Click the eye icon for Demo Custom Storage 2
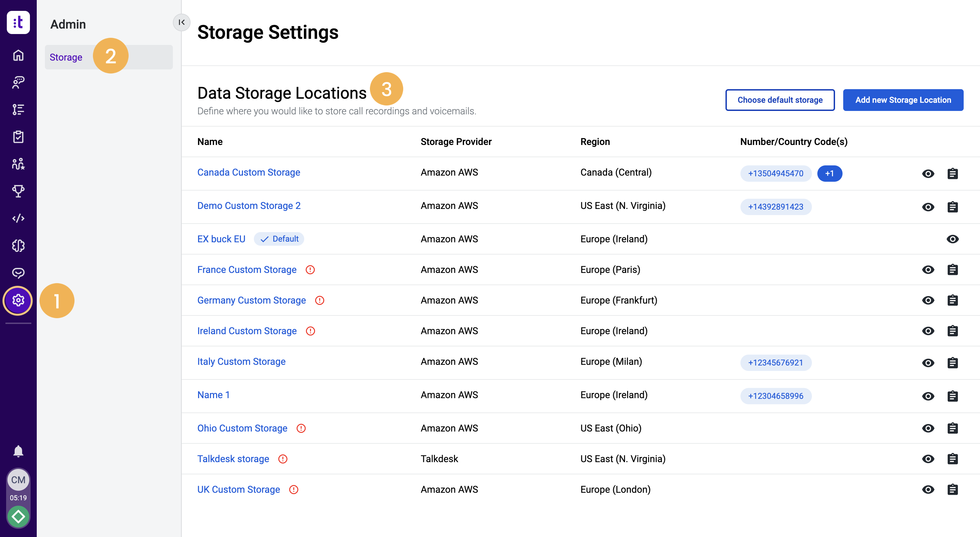 [928, 207]
